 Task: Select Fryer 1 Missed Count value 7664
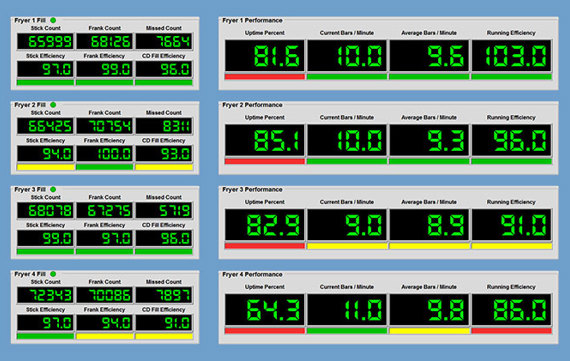tap(164, 41)
